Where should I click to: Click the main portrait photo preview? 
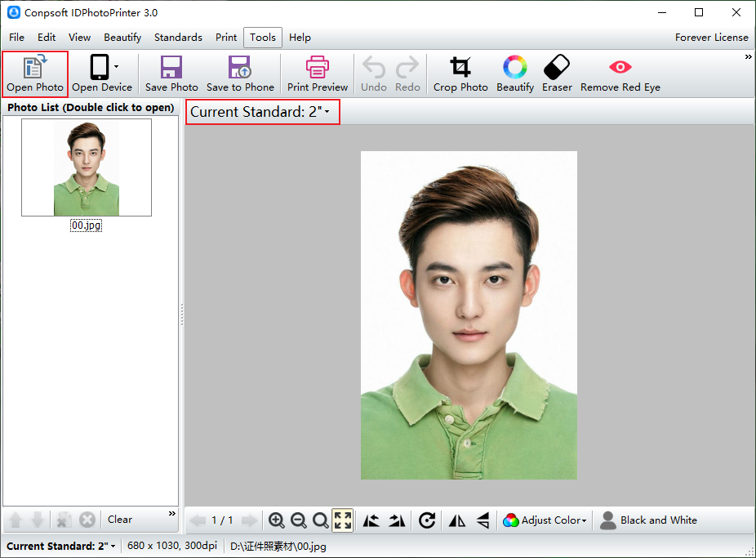click(469, 315)
